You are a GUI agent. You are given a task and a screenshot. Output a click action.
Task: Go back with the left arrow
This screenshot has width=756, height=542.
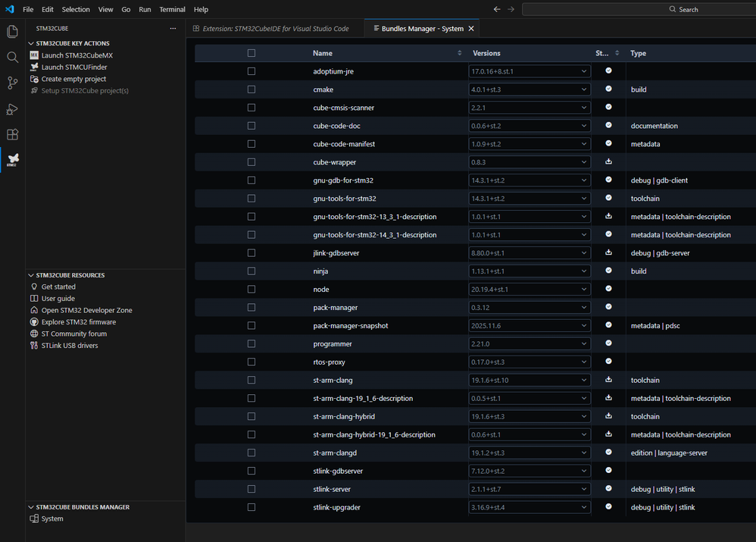point(497,9)
